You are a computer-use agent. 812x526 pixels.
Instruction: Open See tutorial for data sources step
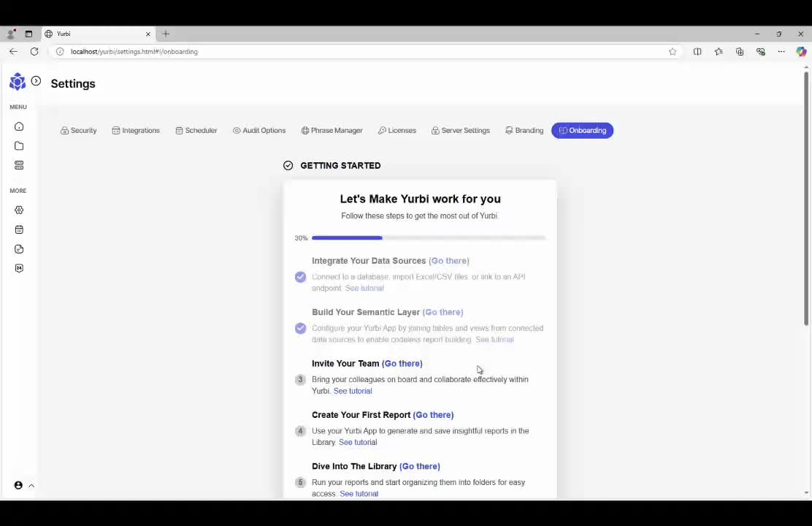pyautogui.click(x=364, y=288)
